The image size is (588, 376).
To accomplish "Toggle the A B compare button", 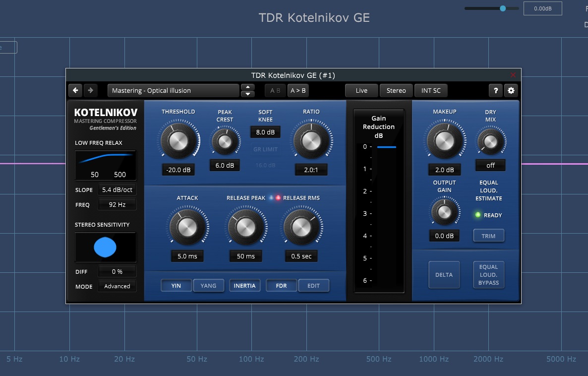I will (x=275, y=90).
